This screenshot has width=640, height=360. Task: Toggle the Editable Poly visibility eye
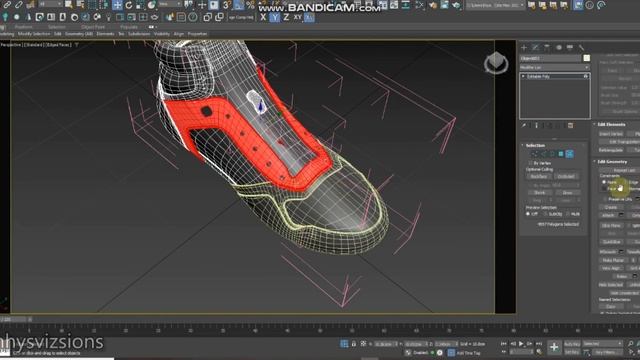click(x=586, y=76)
